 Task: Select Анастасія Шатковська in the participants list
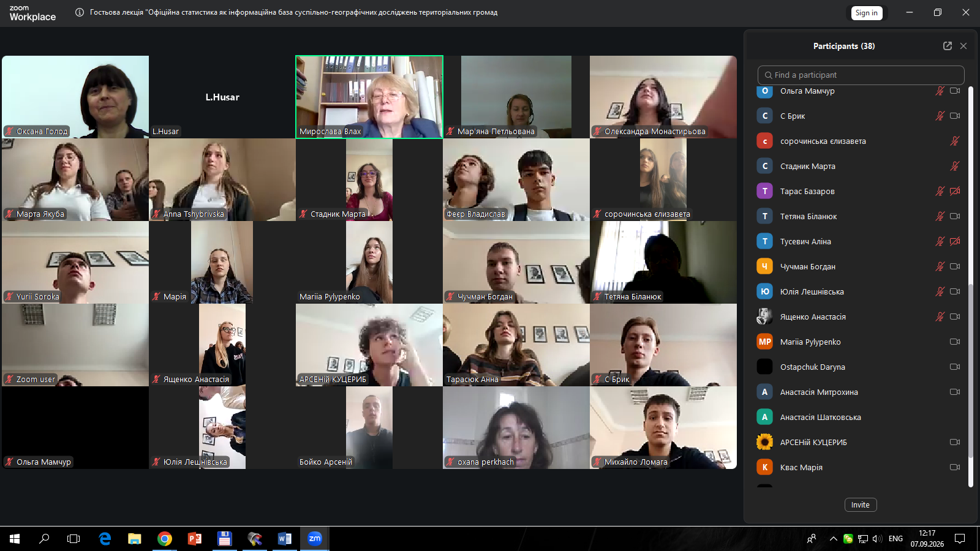pos(861,417)
